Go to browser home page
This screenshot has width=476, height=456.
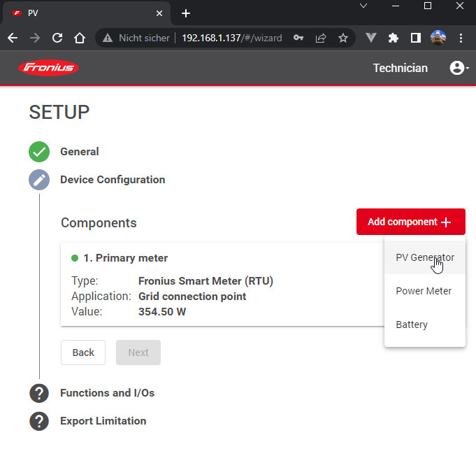pyautogui.click(x=80, y=38)
